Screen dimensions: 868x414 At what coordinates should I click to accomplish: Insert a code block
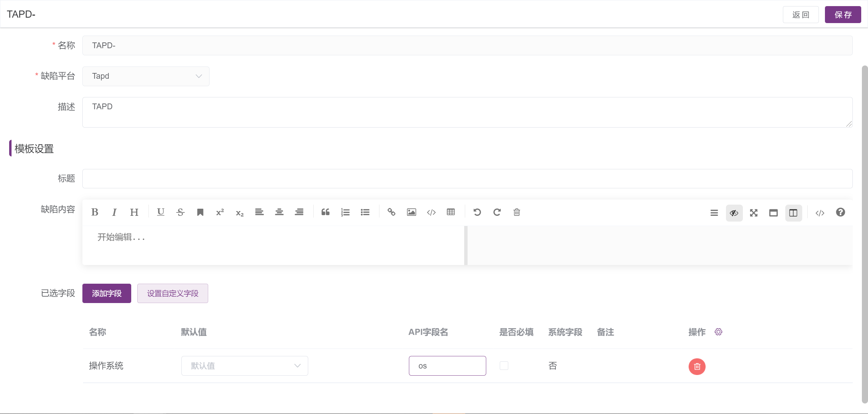pyautogui.click(x=431, y=212)
